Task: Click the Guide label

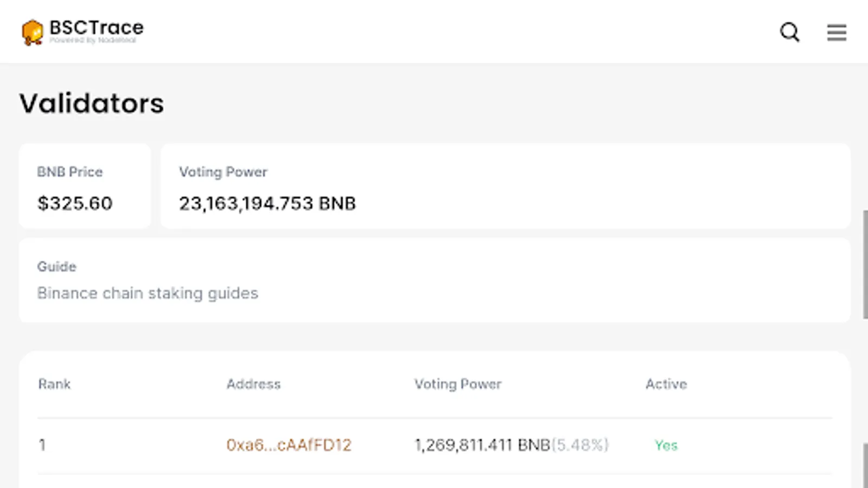Action: pyautogui.click(x=57, y=267)
